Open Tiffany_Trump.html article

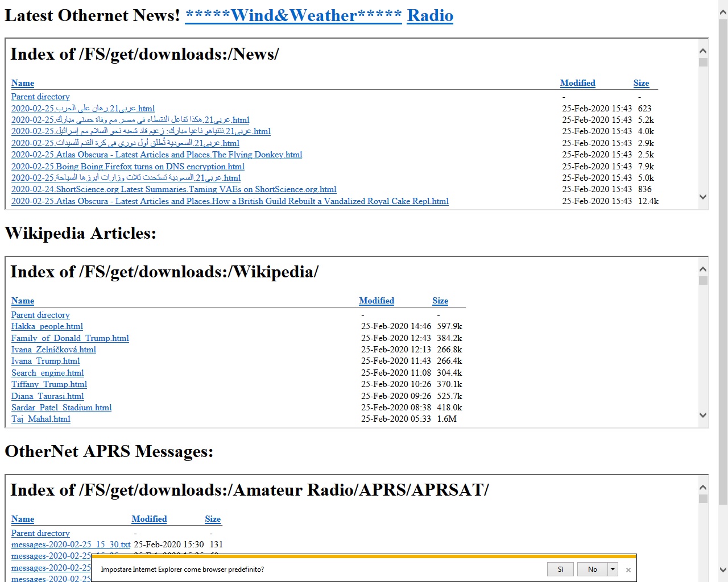(x=49, y=384)
